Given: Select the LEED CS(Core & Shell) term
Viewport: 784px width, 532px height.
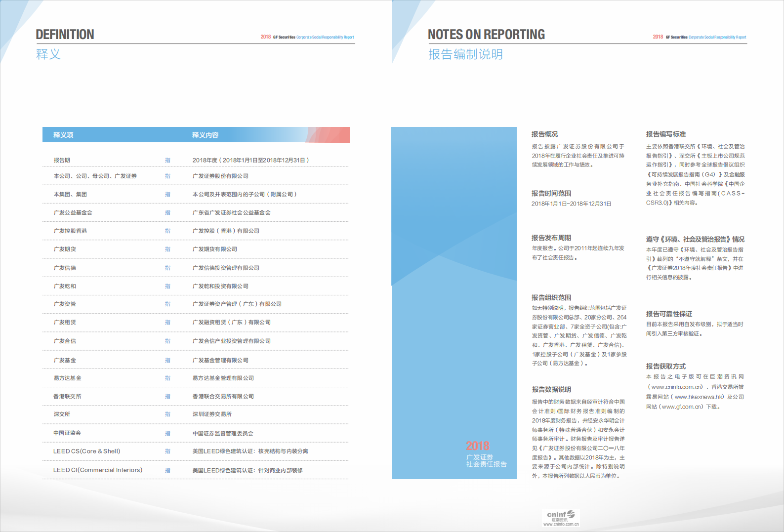Looking at the screenshot, I should pos(87,451).
